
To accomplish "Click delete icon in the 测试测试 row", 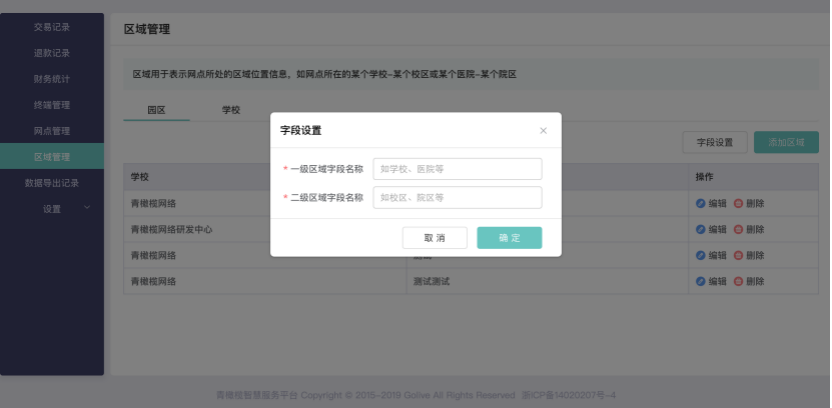I will click(738, 281).
